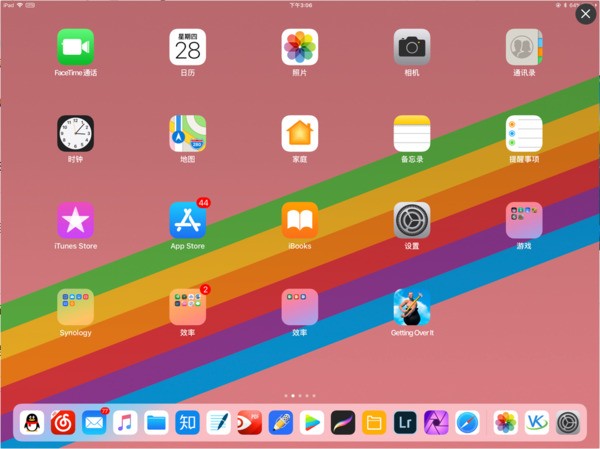Open the iBooks app
This screenshot has height=449, width=600.
click(300, 220)
